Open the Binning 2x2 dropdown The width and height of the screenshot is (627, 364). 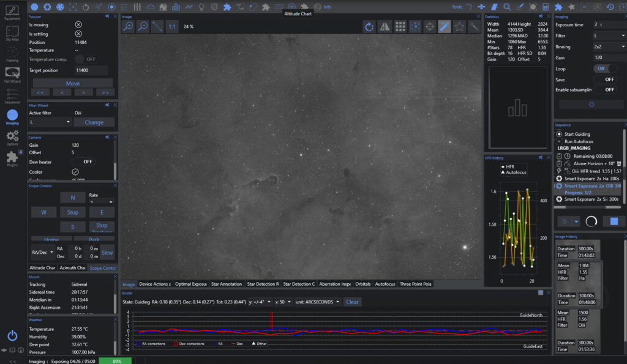[x=609, y=46]
